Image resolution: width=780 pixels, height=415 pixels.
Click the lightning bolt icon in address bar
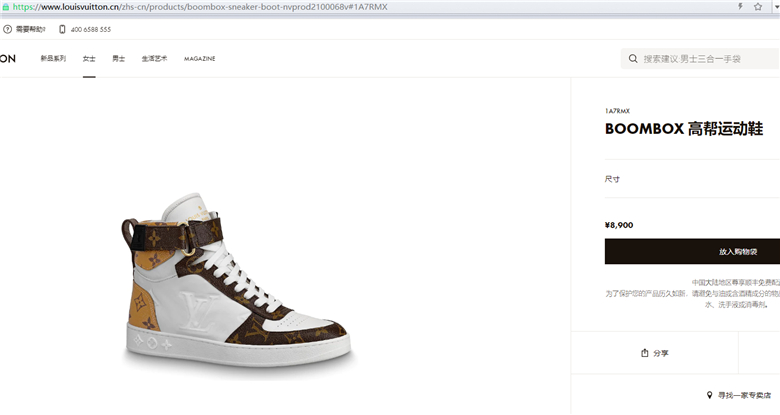pos(740,6)
